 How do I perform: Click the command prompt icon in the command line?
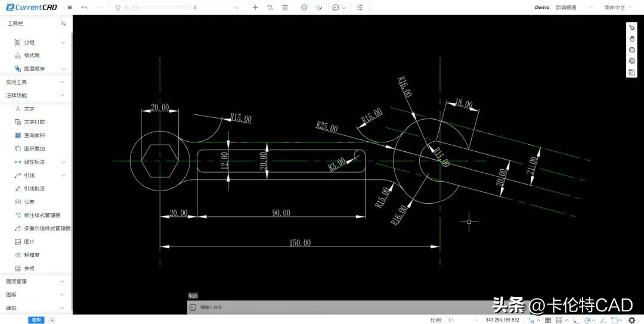pos(193,307)
